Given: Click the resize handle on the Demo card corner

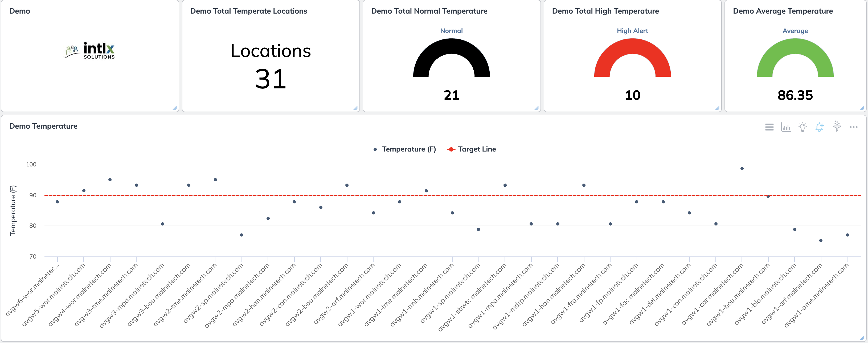Looking at the screenshot, I should click(175, 108).
